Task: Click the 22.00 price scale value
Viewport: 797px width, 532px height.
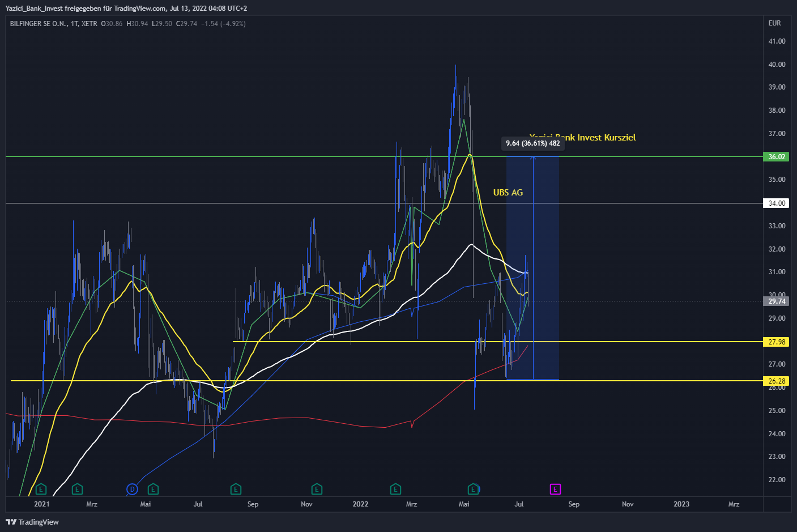Action: coord(777,480)
